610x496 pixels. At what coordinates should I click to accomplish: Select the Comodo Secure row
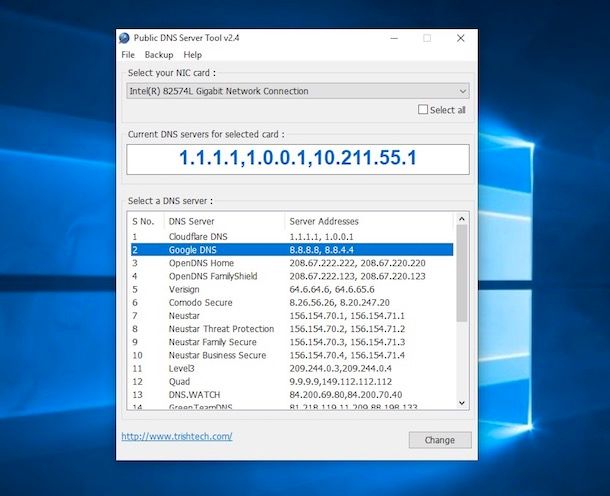292,303
